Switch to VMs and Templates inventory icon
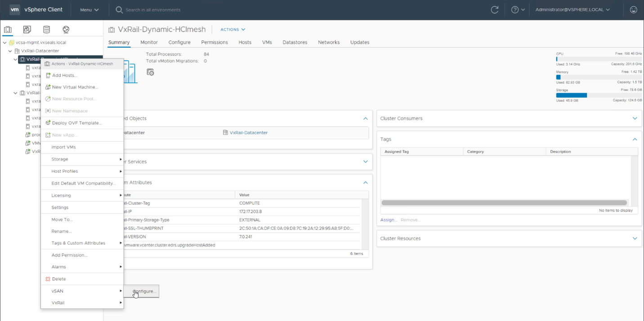This screenshot has height=321, width=644. pyautogui.click(x=27, y=30)
